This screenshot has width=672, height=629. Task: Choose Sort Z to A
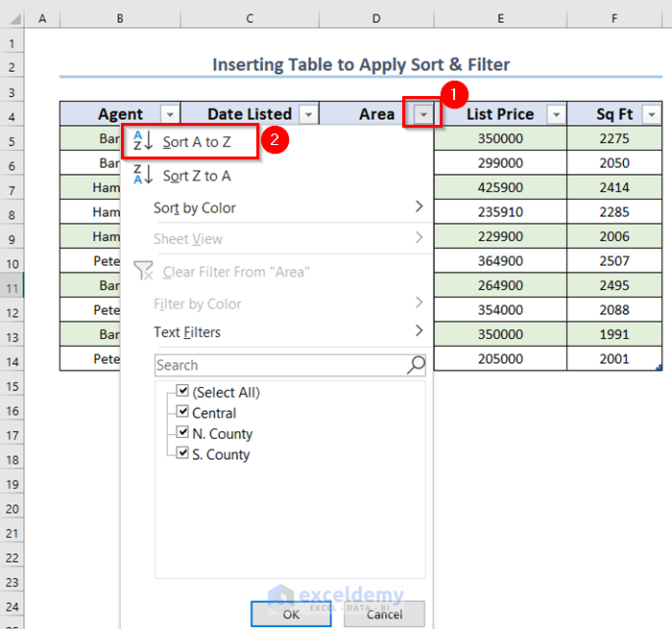pyautogui.click(x=276, y=176)
